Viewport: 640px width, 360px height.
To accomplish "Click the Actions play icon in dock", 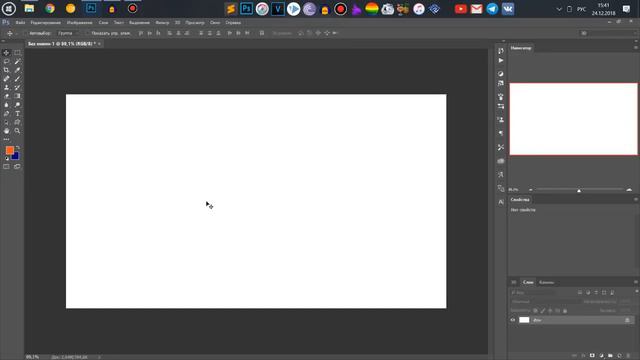I will (x=501, y=60).
